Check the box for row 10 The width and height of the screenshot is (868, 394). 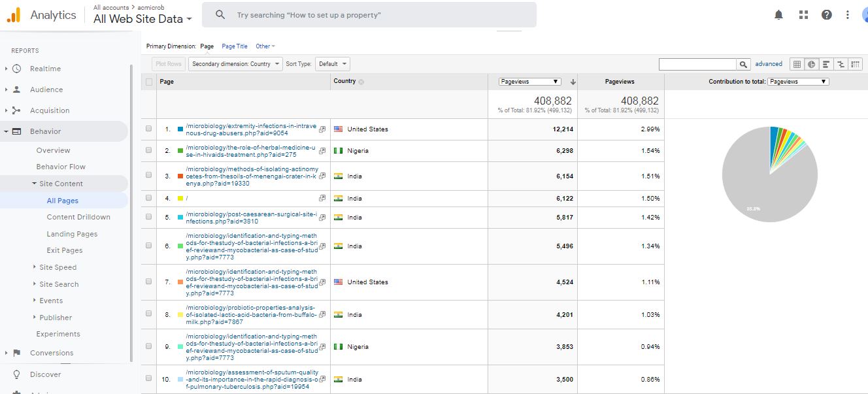coord(149,380)
